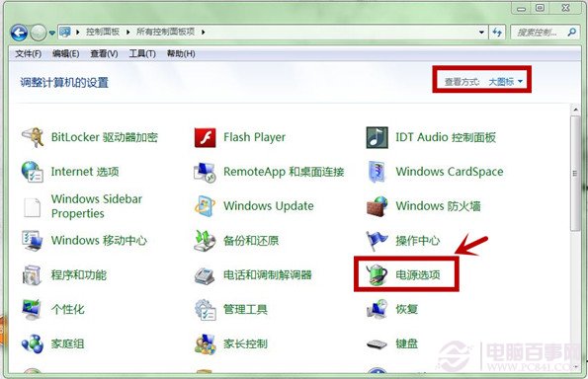Click the Back navigation arrow button
The image size is (588, 379).
[19, 33]
